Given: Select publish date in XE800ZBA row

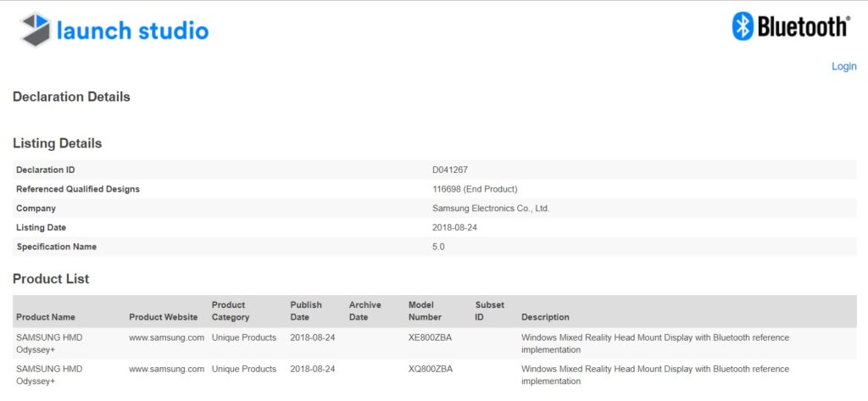Looking at the screenshot, I should tap(312, 337).
